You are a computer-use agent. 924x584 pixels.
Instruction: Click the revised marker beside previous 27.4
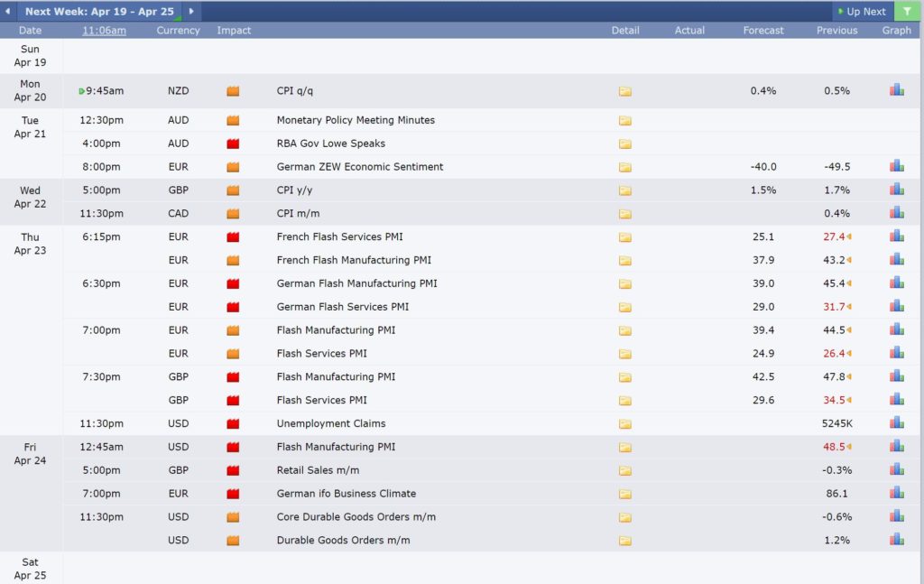point(849,236)
